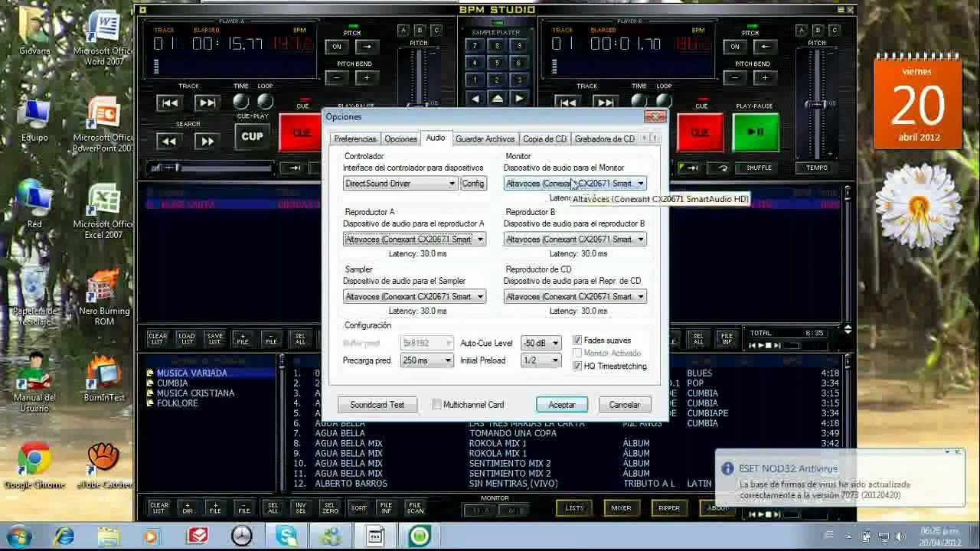This screenshot has width=980, height=551.
Task: Open the Auto-Cue Level dropdown
Action: [x=541, y=343]
